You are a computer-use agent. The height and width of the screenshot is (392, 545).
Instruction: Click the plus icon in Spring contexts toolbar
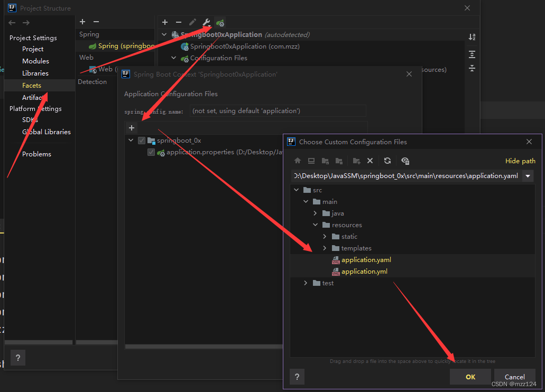click(165, 22)
